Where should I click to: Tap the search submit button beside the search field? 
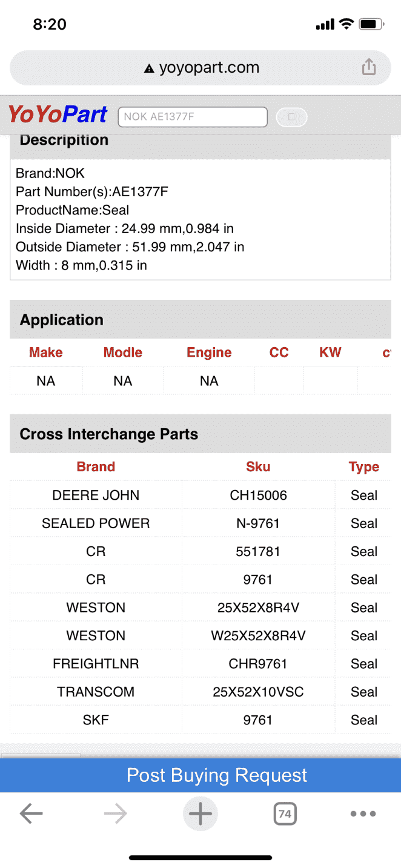(291, 117)
